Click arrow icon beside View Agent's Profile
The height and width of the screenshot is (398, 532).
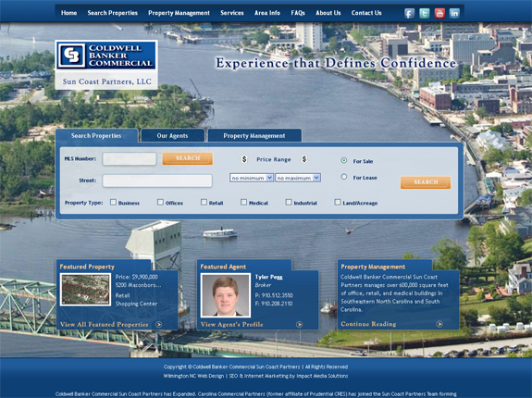coord(299,324)
